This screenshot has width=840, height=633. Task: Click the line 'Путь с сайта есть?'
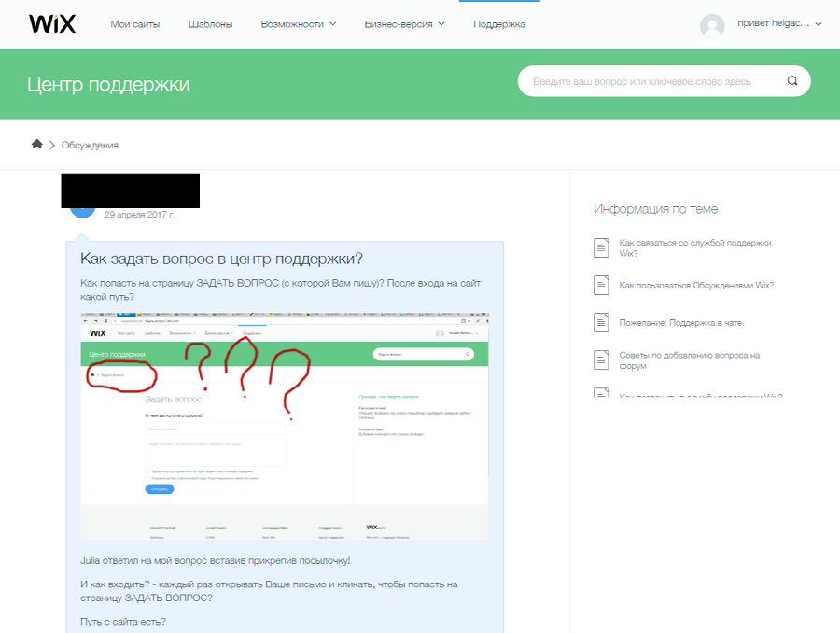point(122,622)
